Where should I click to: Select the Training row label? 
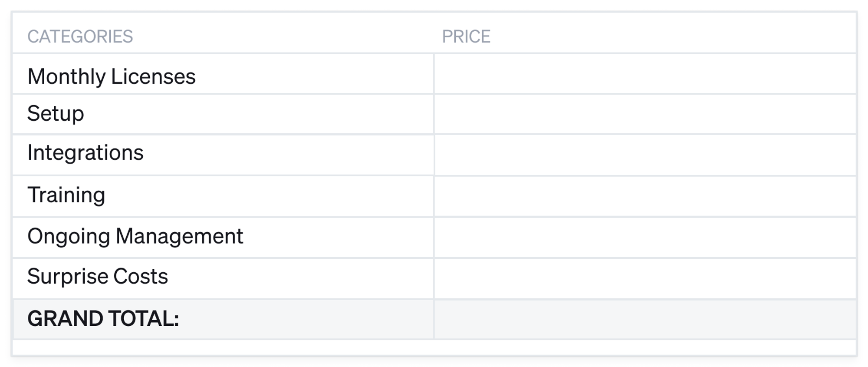(x=66, y=195)
